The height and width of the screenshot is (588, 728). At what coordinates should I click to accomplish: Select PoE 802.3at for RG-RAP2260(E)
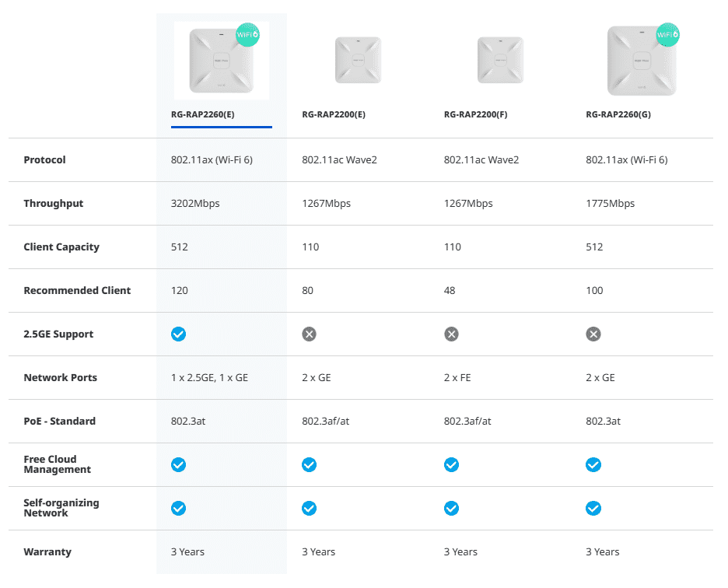tap(188, 422)
